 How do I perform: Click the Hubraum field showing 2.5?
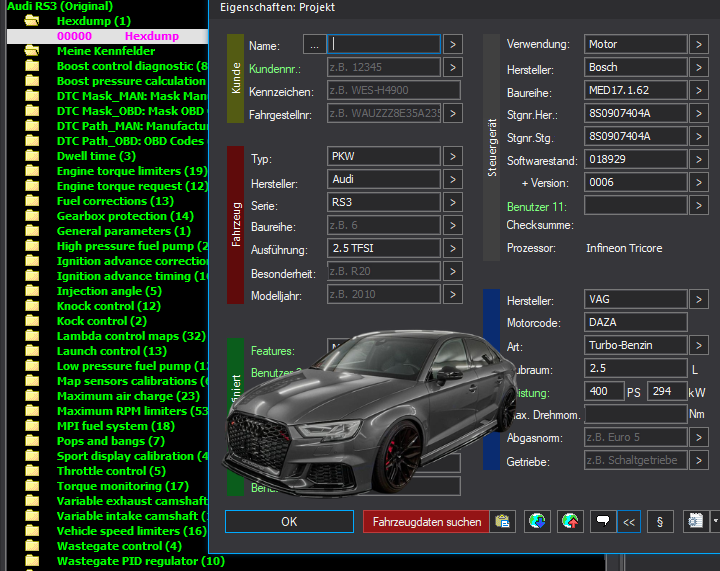point(636,369)
